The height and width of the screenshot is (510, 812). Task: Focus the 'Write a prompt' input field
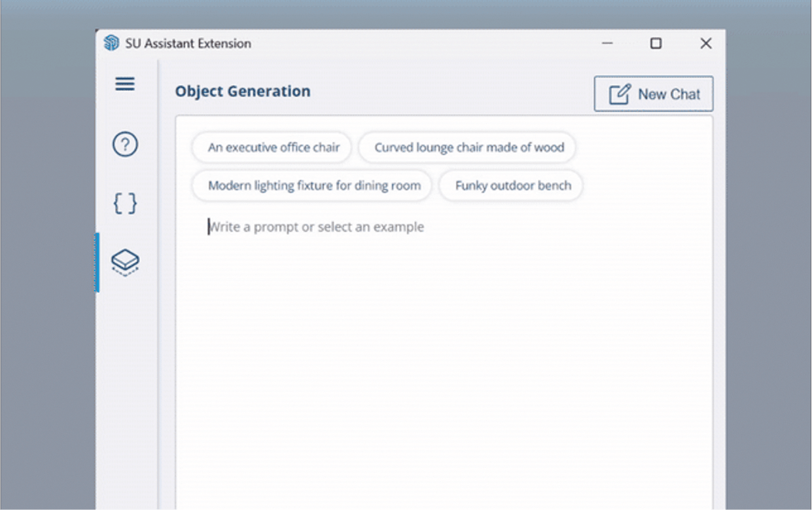(x=393, y=227)
